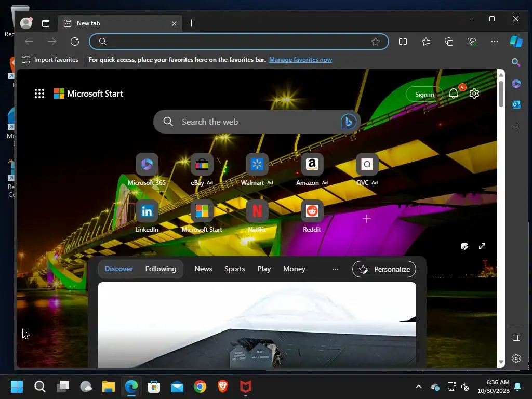The image size is (532, 399).
Task: Add a new quick link tile
Action: tap(367, 219)
